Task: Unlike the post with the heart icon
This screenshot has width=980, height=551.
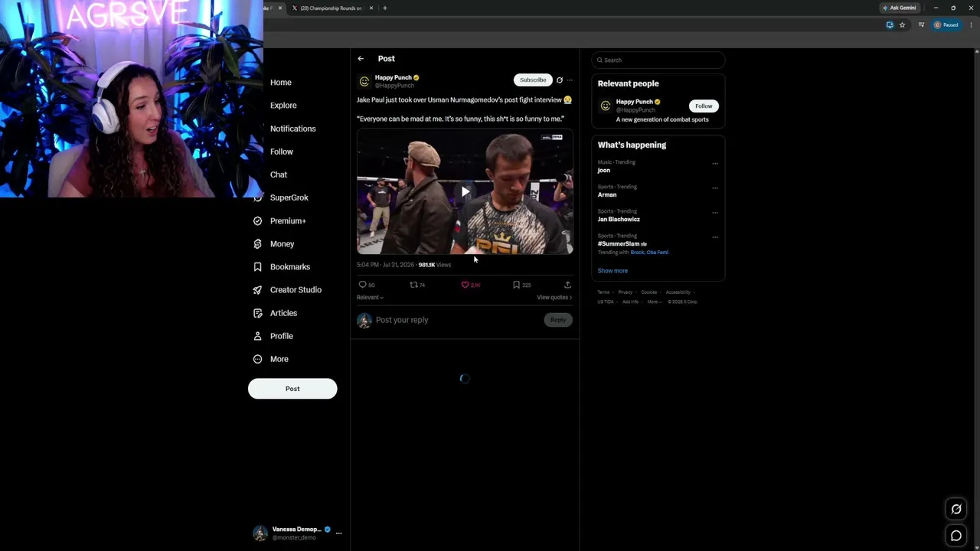Action: [465, 285]
